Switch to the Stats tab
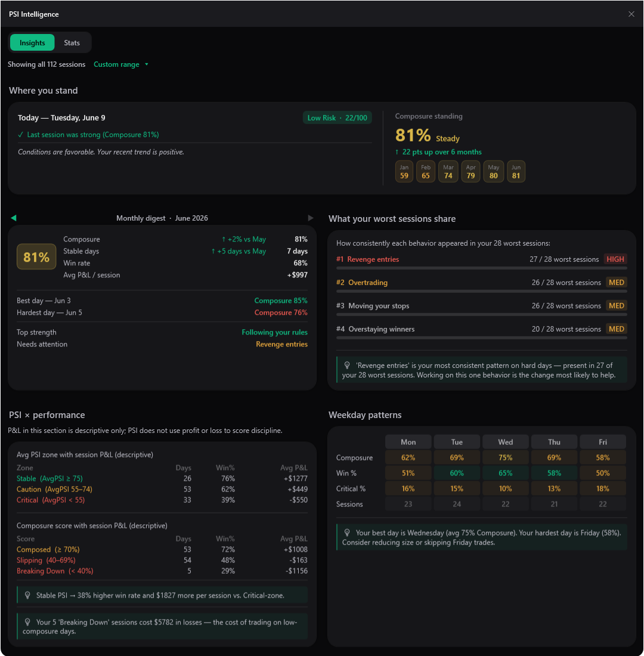Screen dimensions: 644x656 coord(72,43)
